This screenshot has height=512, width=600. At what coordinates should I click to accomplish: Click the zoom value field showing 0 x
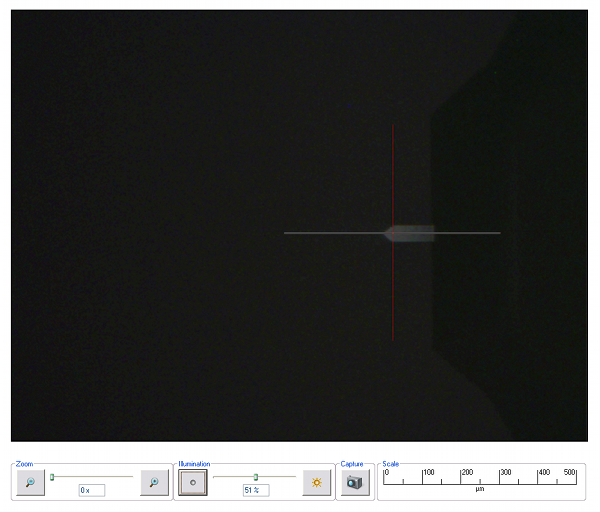pos(91,490)
